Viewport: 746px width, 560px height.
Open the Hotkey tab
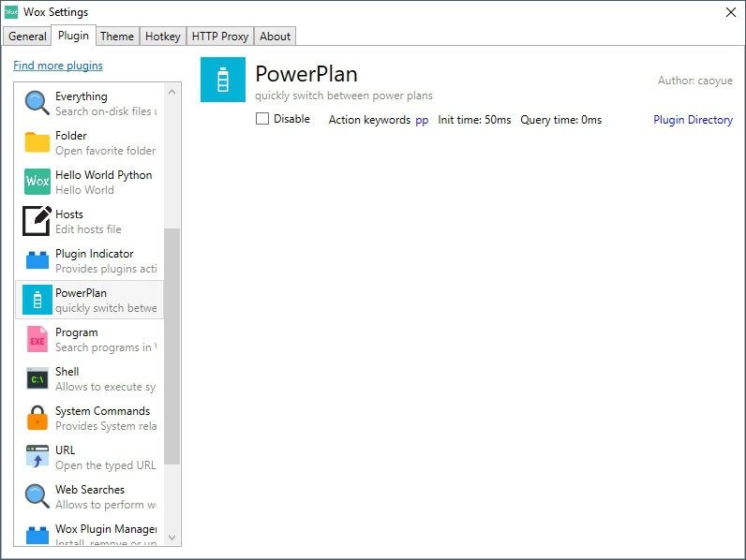pos(163,37)
